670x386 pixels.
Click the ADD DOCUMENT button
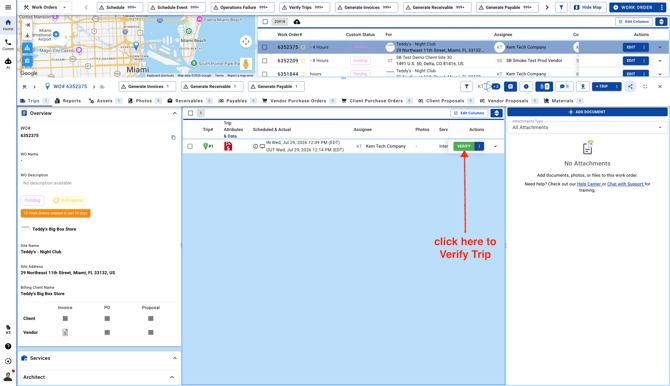pos(587,112)
